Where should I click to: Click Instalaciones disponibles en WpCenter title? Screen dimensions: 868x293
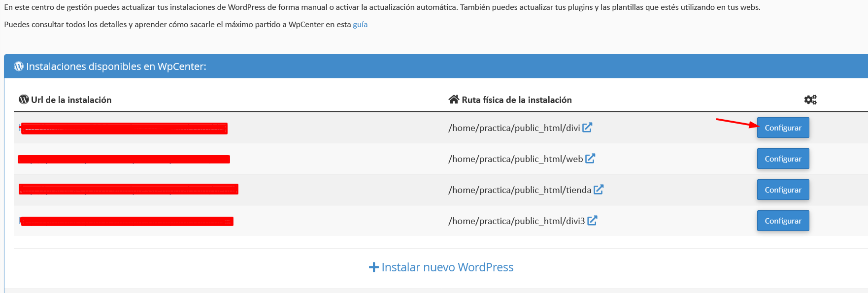click(116, 66)
